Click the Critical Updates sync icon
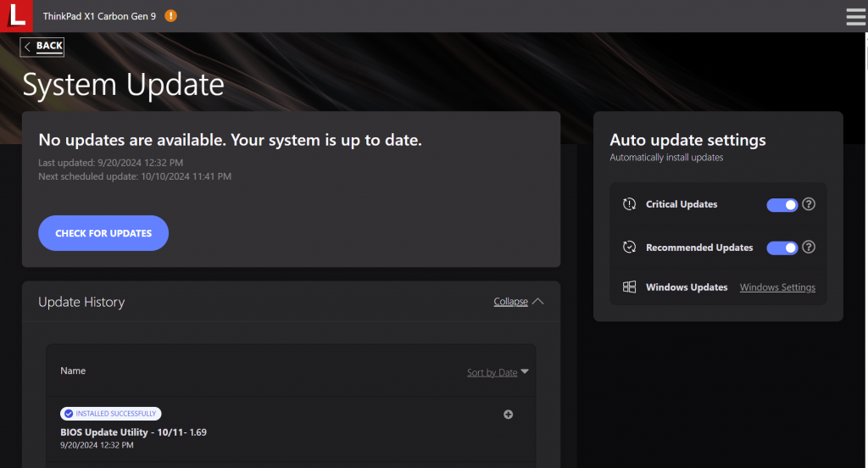 point(630,204)
